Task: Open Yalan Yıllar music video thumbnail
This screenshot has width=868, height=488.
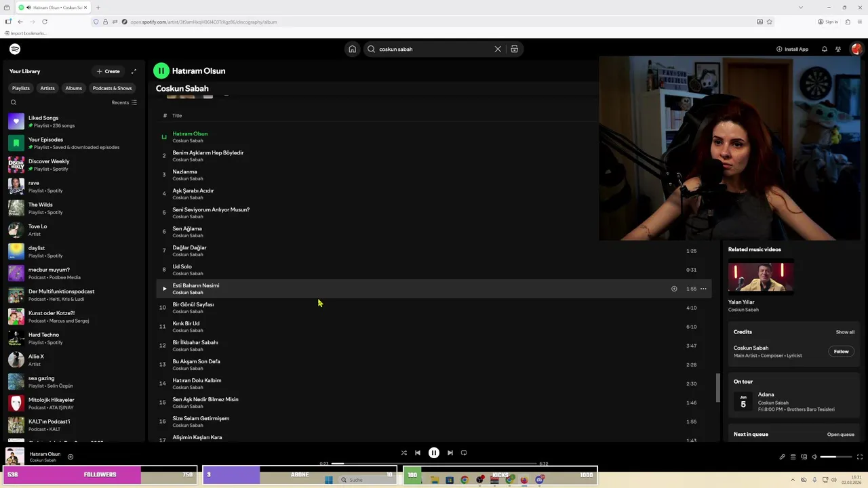Action: pos(760,277)
